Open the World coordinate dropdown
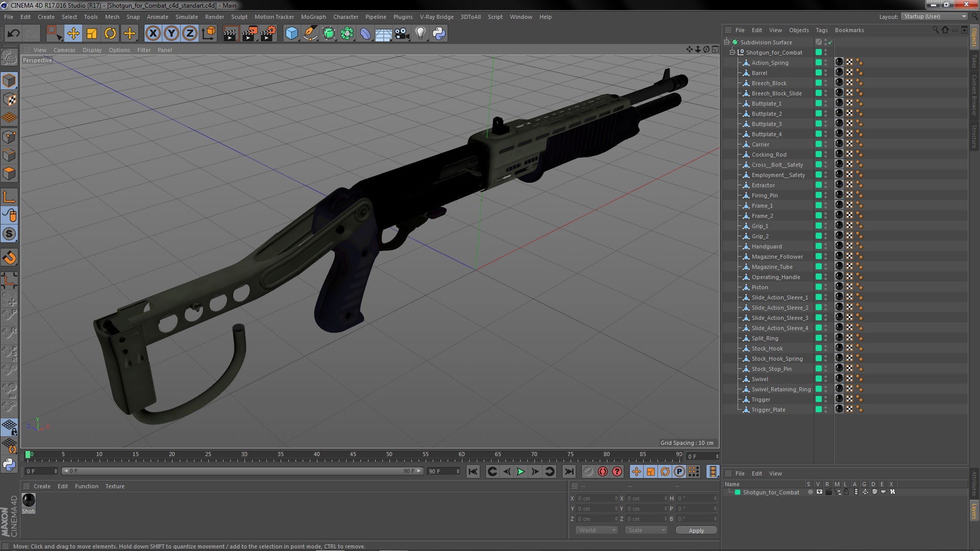 click(x=597, y=531)
